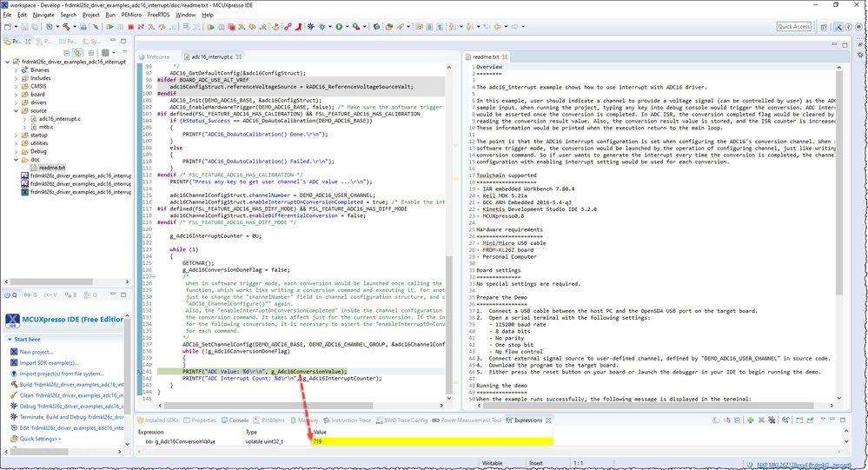868x470 pixels.
Task: Expand the CMSIS folder
Action: pos(16,86)
